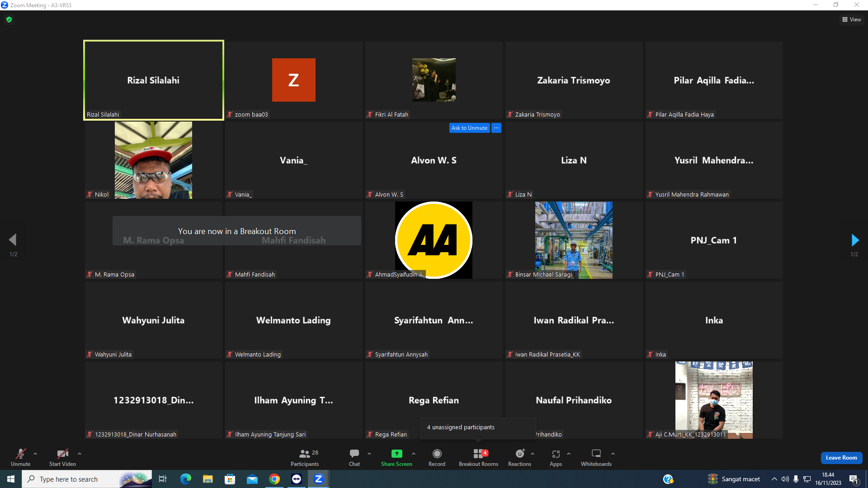
Task: Open the View layout menu
Action: (x=851, y=19)
